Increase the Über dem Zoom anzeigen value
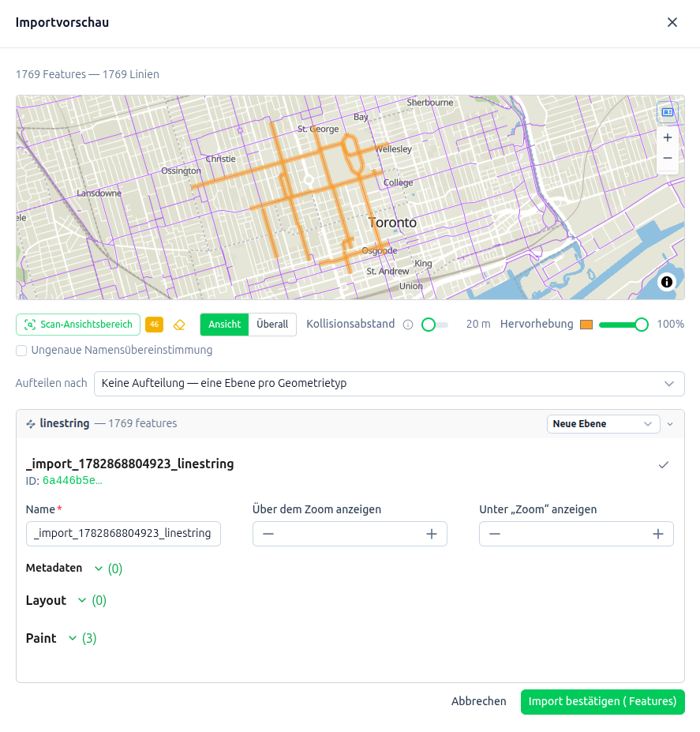This screenshot has height=732, width=700. click(x=432, y=534)
